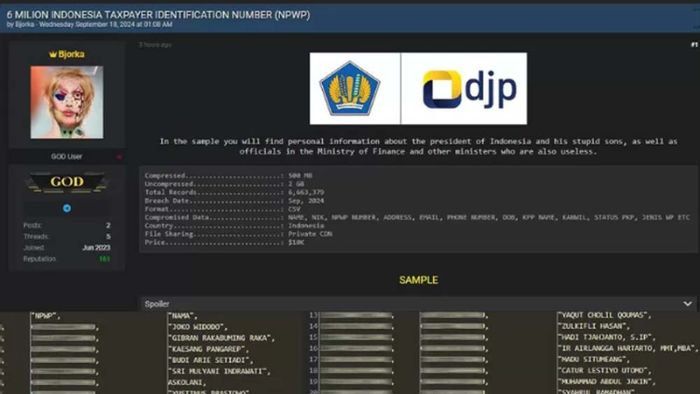Click the "KAESANG PANGAREP" sample row

click(208, 349)
